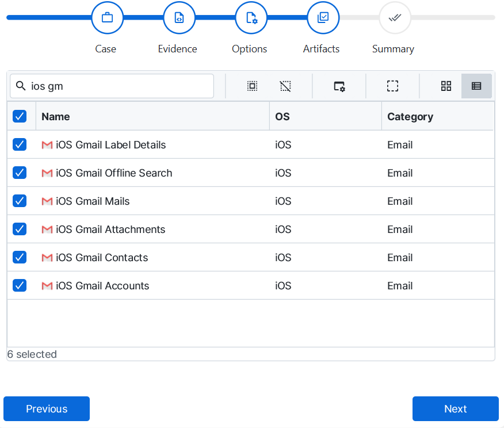Click the dashed square selection icon
The width and height of the screenshot is (504, 428).
click(392, 86)
